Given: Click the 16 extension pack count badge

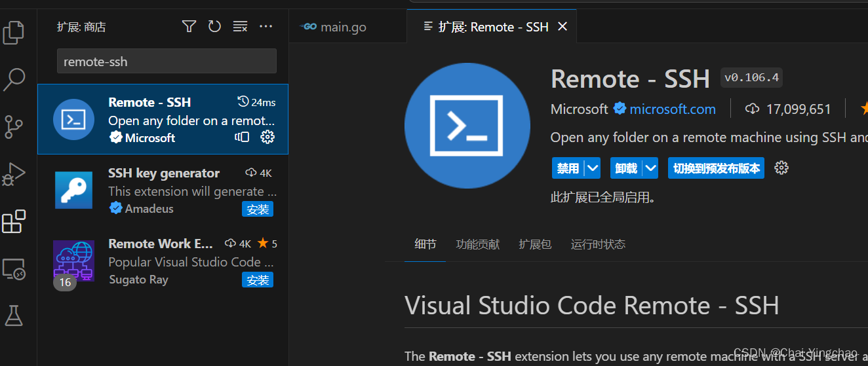Looking at the screenshot, I should click(65, 283).
